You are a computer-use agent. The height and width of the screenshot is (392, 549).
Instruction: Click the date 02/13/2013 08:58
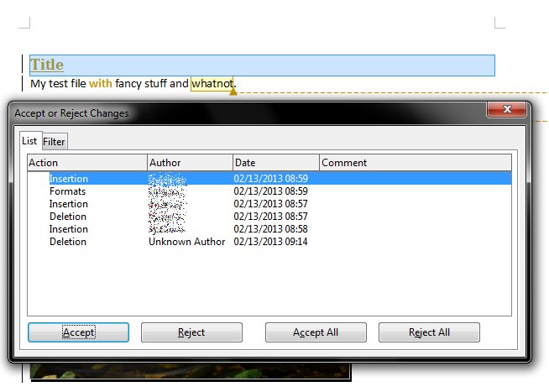pos(270,229)
